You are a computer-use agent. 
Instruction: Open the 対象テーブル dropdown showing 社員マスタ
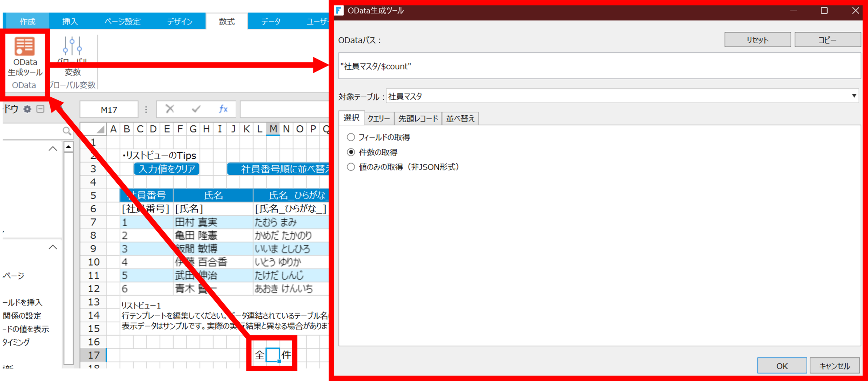[622, 96]
